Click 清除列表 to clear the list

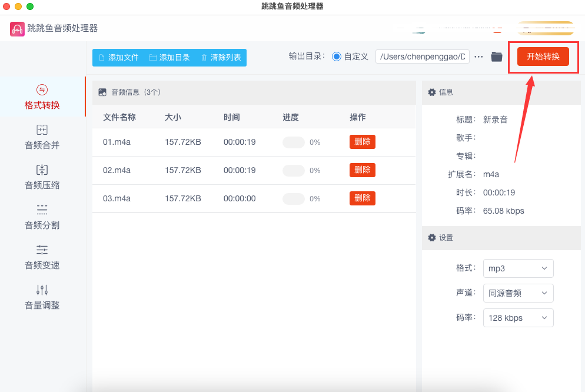pos(221,58)
